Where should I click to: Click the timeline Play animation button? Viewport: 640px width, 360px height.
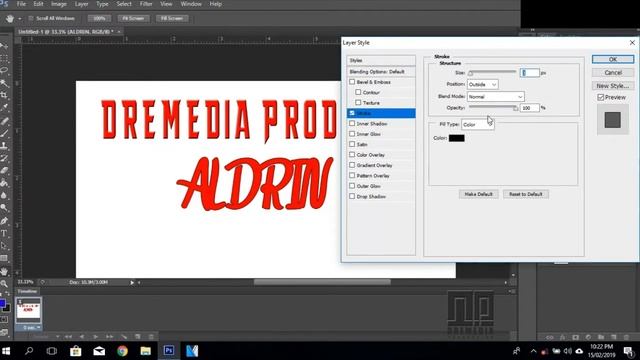coord(96,337)
